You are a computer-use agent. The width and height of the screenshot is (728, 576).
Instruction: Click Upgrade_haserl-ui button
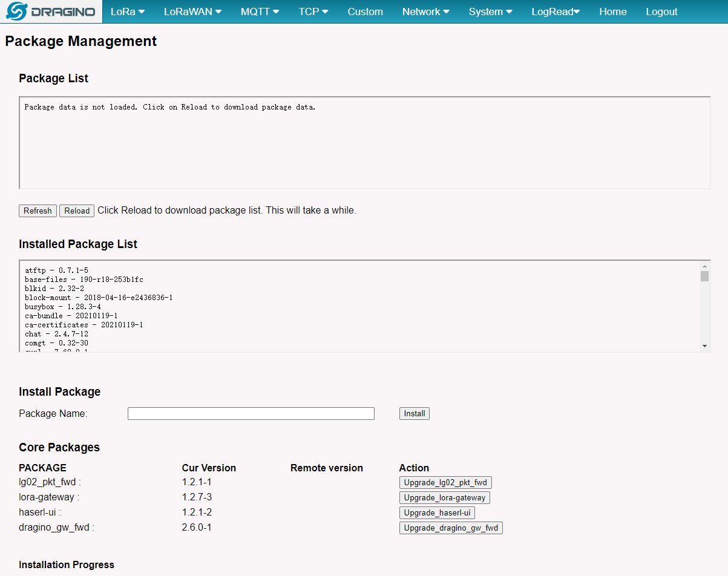pyautogui.click(x=437, y=512)
